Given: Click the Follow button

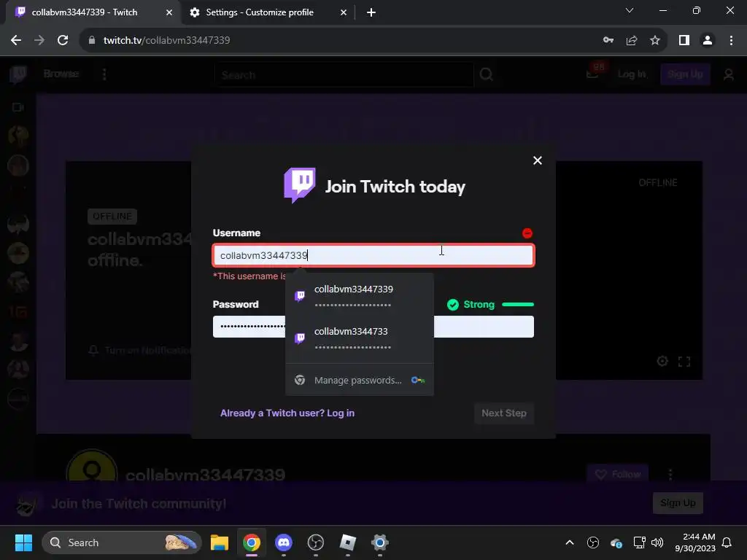Looking at the screenshot, I should point(617,474).
